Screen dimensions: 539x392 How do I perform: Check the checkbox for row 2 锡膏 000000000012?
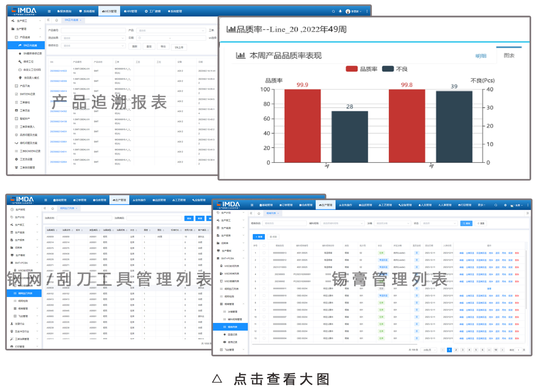(x=264, y=260)
